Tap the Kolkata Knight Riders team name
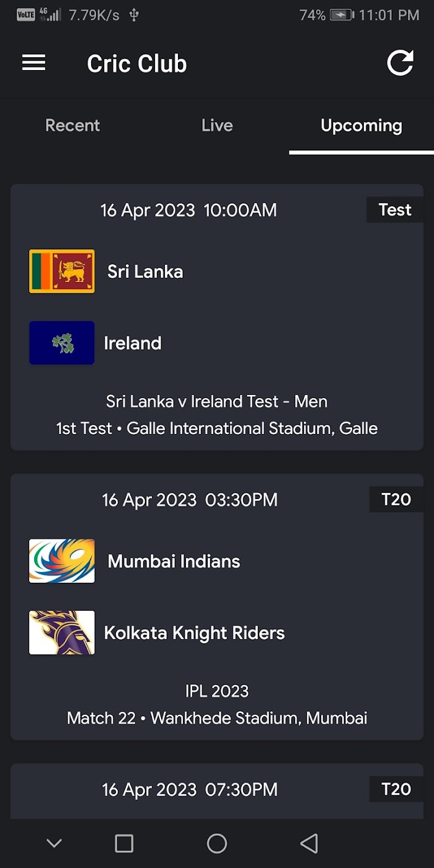Screen dimensions: 434x868 (x=195, y=633)
